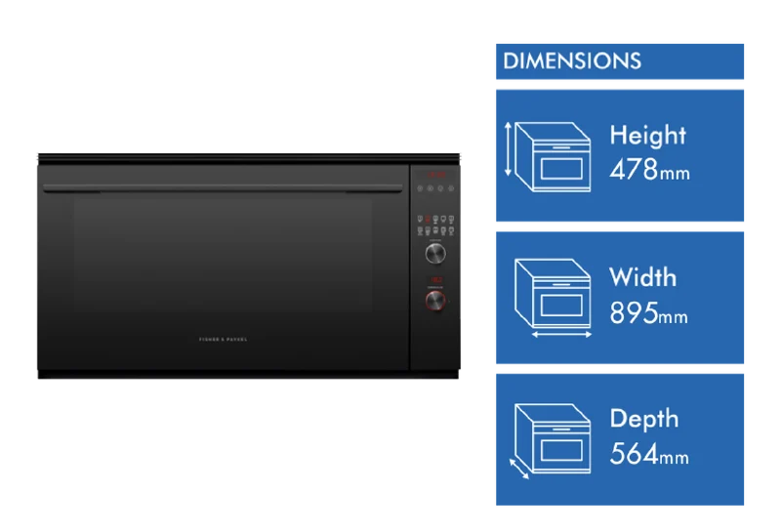Click the Width oven diagram icon
This screenshot has height=532, width=781.
553,299
